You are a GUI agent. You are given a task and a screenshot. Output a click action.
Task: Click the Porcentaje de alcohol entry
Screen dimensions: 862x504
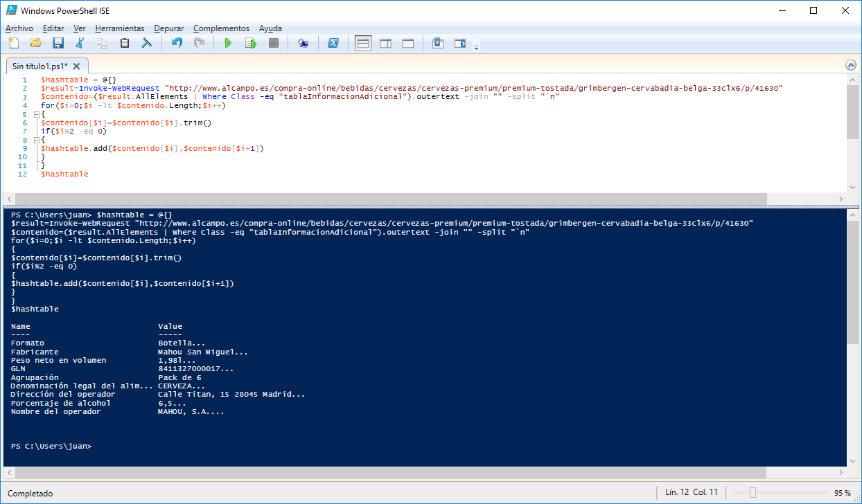click(61, 404)
